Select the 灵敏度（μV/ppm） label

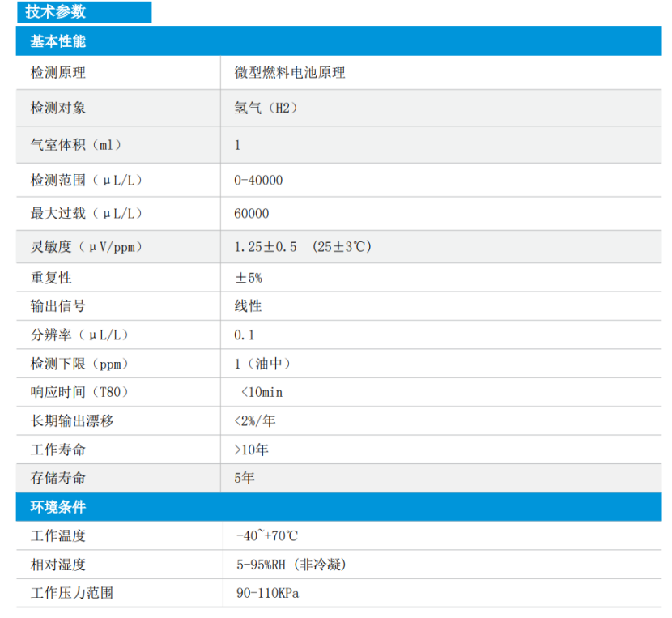pyautogui.click(x=86, y=246)
